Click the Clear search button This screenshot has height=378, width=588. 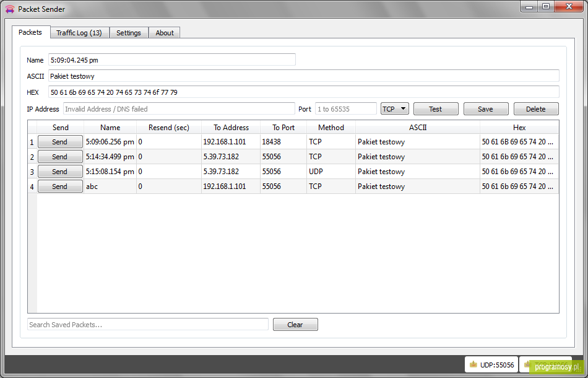[295, 325]
